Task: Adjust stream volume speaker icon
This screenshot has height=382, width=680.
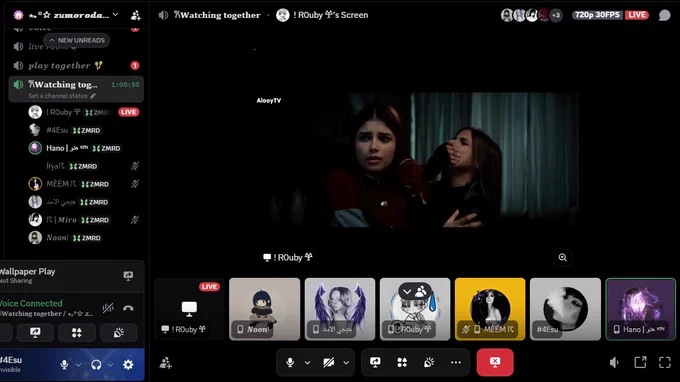Action: pyautogui.click(x=615, y=362)
